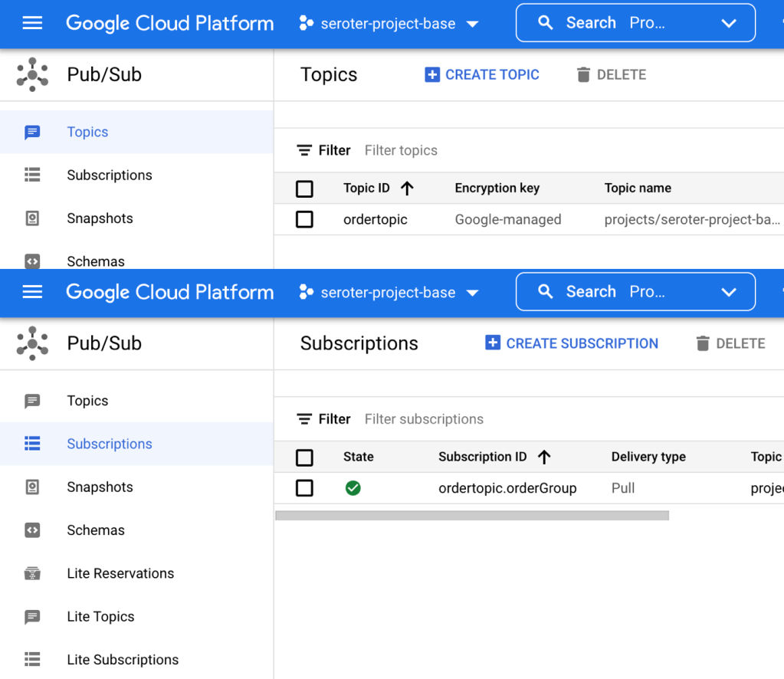Click sort arrow next to Topic ID
The width and height of the screenshot is (784, 679).
407,188
